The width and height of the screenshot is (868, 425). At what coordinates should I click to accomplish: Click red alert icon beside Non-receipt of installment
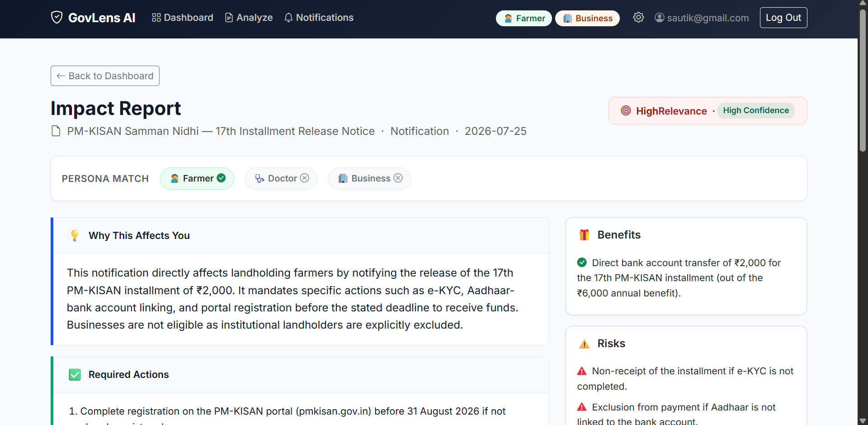[582, 371]
